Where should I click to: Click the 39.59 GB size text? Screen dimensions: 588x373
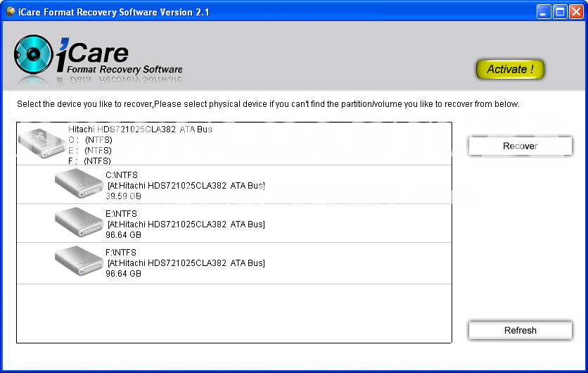pos(123,196)
